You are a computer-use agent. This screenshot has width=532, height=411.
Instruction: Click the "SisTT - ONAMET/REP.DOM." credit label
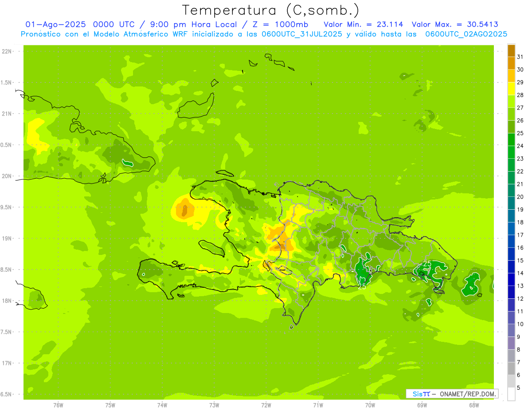(x=452, y=394)
